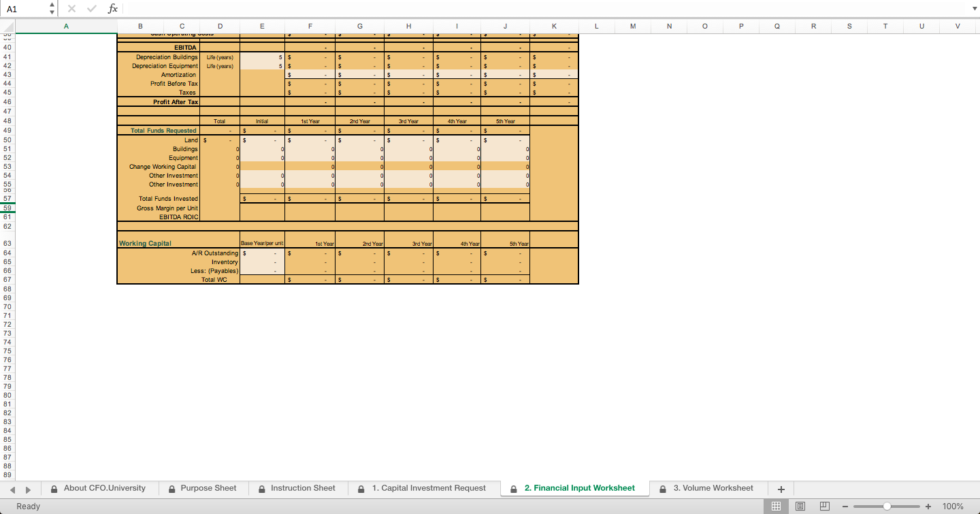This screenshot has width=980, height=514.
Task: Click the Initial column header cell
Action: pyautogui.click(x=262, y=121)
